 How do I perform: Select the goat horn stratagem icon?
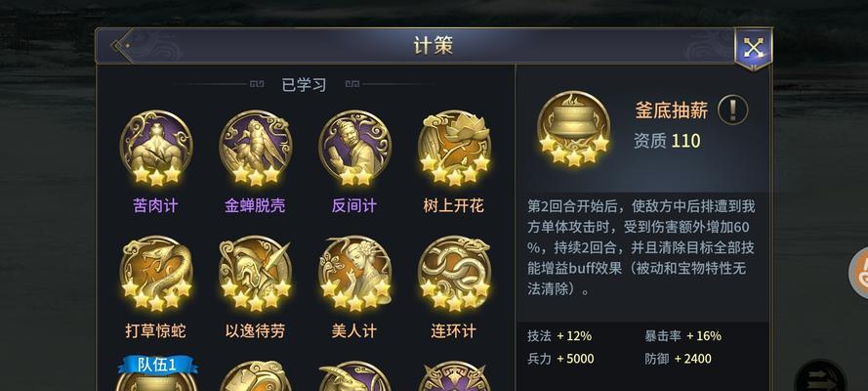click(354, 376)
